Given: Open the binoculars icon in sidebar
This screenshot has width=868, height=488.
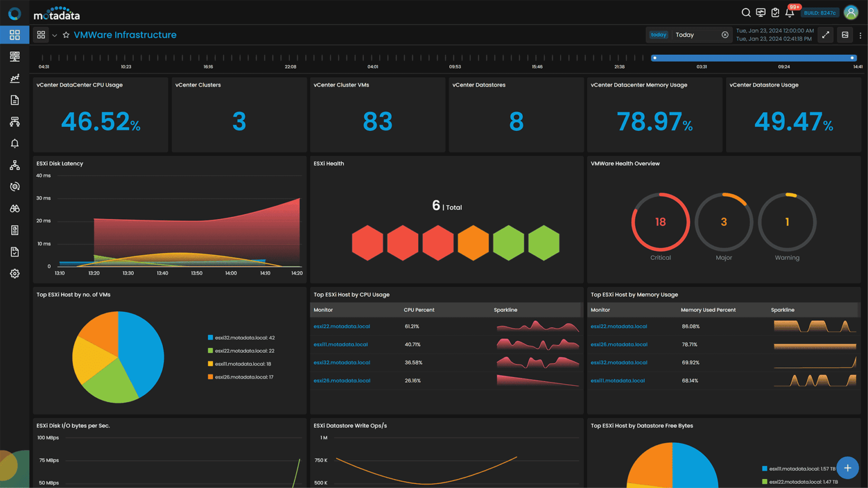Looking at the screenshot, I should point(15,208).
